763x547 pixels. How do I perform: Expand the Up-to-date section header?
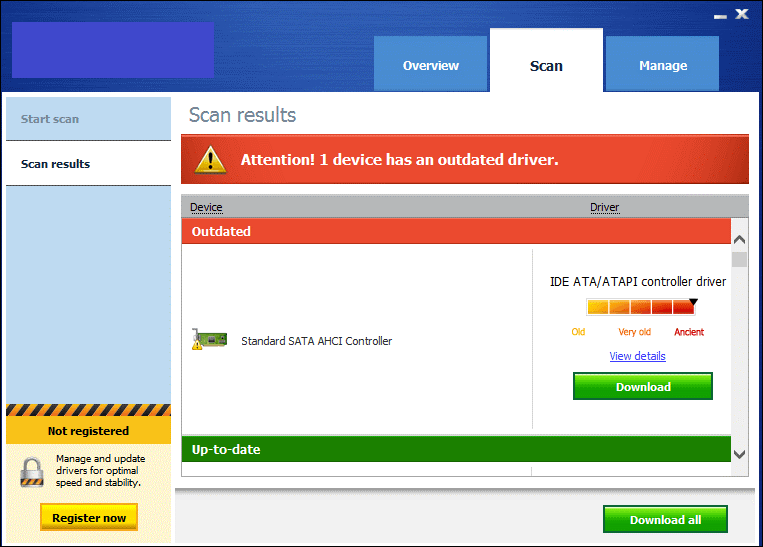coord(456,449)
